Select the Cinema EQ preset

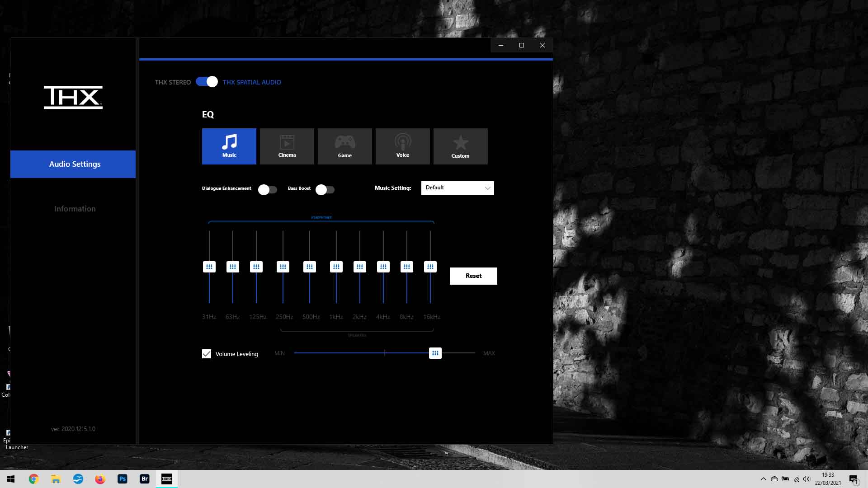(287, 146)
